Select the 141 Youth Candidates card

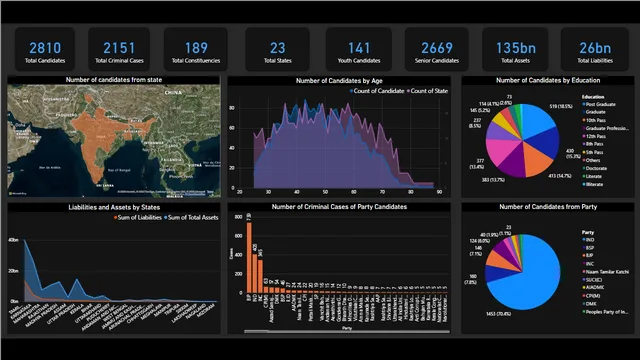pos(359,49)
